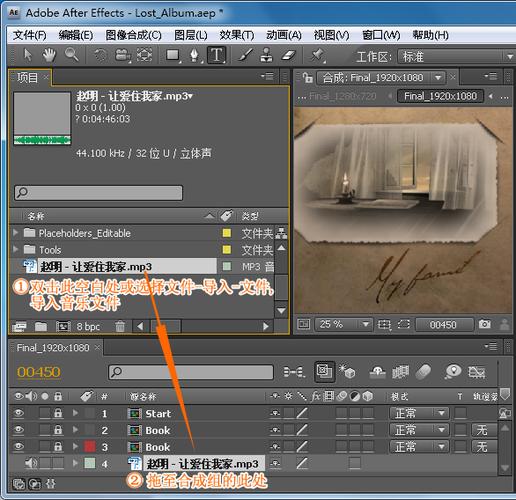Click the trash icon to delete selected item

click(x=120, y=326)
